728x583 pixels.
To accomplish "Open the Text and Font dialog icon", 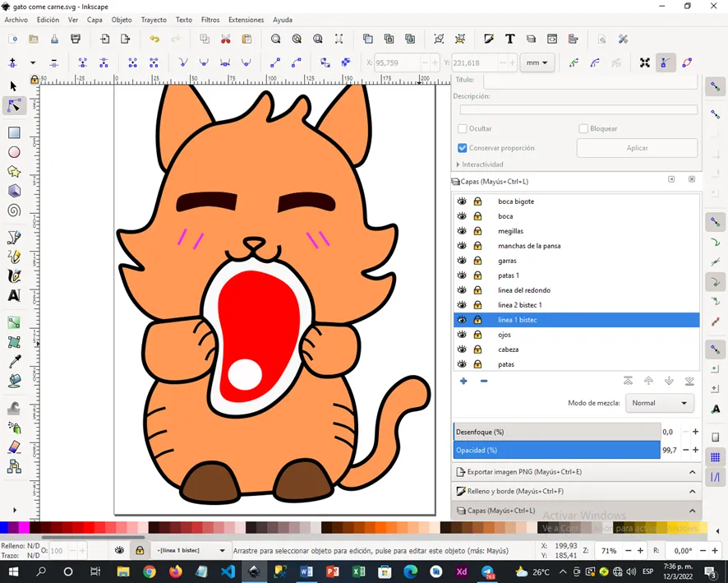I will tap(509, 39).
